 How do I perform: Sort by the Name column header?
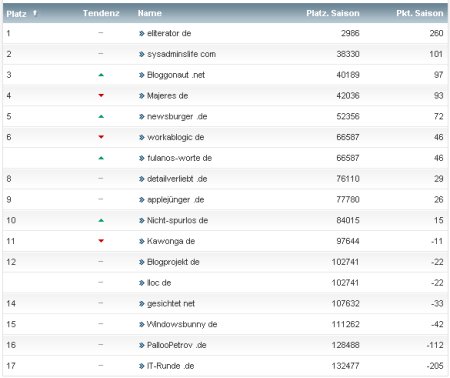150,13
